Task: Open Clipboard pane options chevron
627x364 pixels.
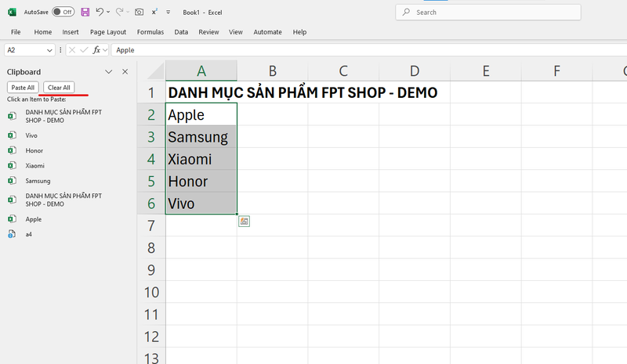Action: (x=108, y=72)
